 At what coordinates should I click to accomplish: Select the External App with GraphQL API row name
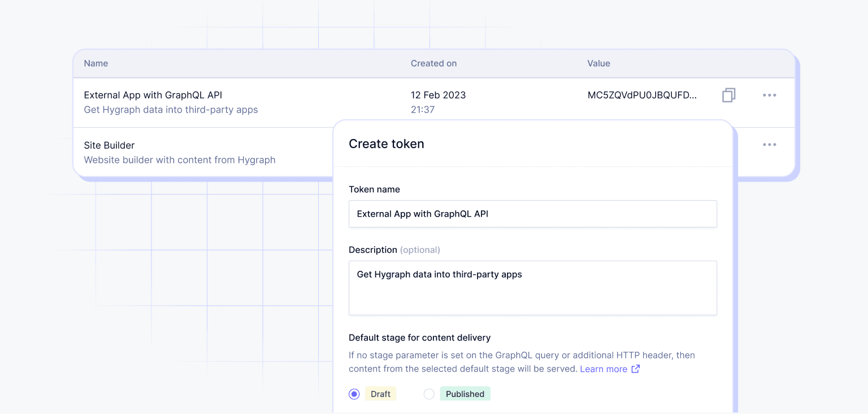153,95
